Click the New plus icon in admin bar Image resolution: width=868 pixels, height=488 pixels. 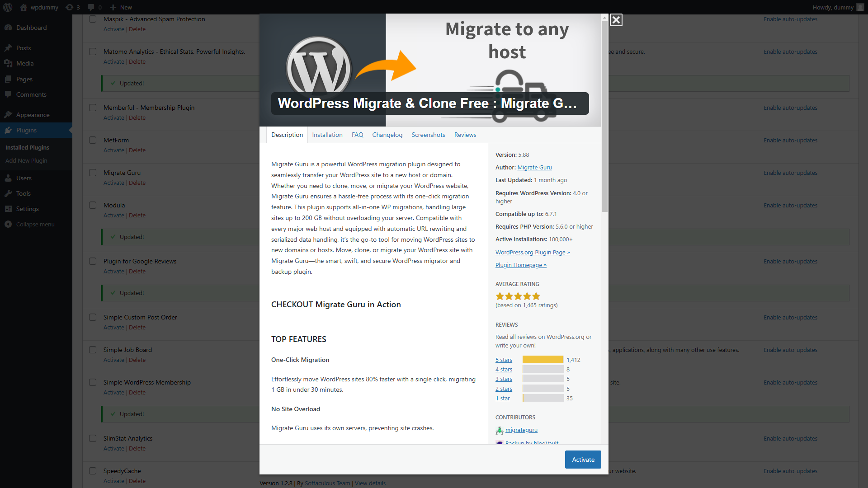click(113, 7)
